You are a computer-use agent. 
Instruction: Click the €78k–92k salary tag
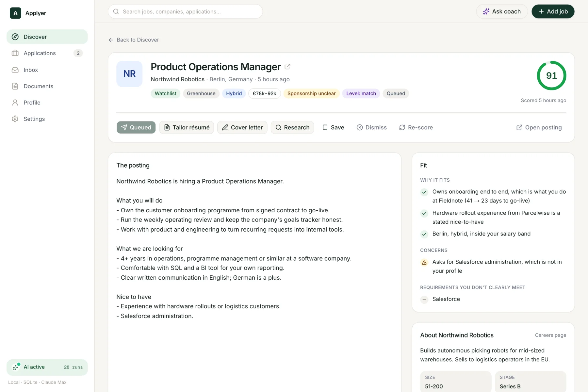pyautogui.click(x=265, y=93)
